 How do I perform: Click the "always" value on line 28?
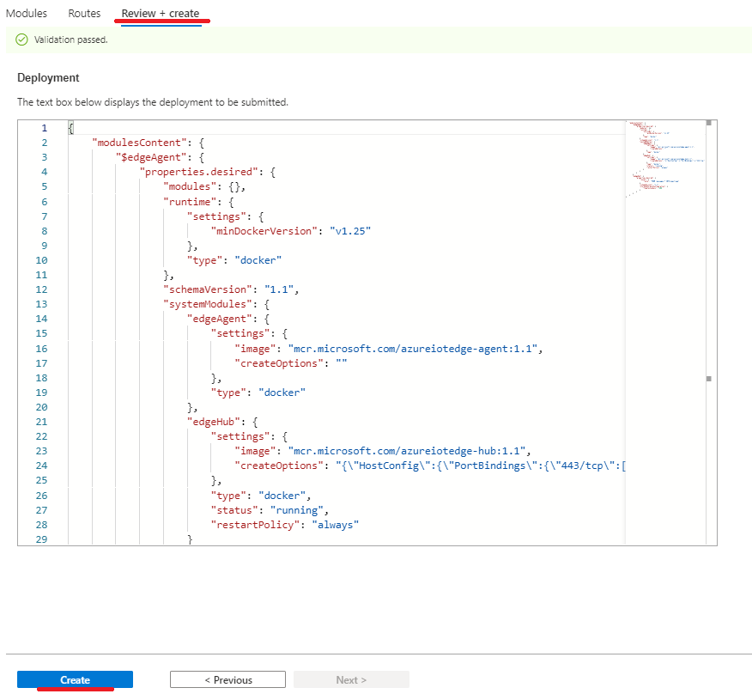click(x=336, y=525)
